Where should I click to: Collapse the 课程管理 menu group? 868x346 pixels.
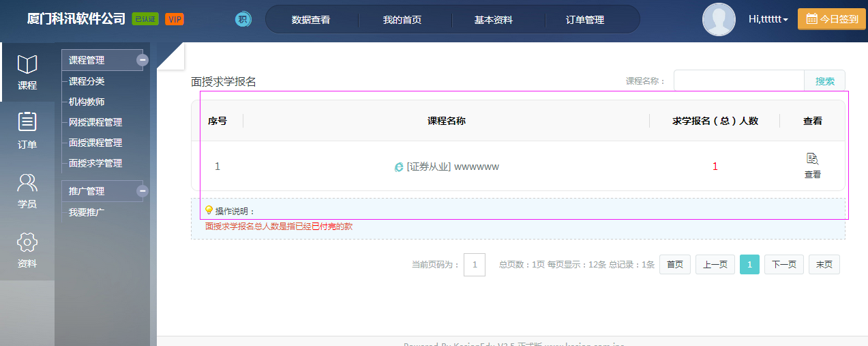coord(143,60)
